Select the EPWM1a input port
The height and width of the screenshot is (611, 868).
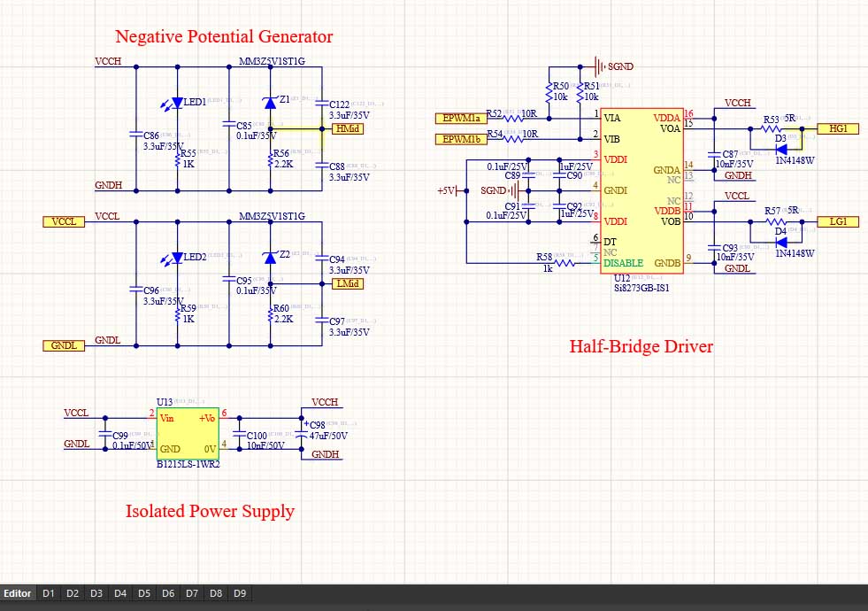click(x=460, y=118)
